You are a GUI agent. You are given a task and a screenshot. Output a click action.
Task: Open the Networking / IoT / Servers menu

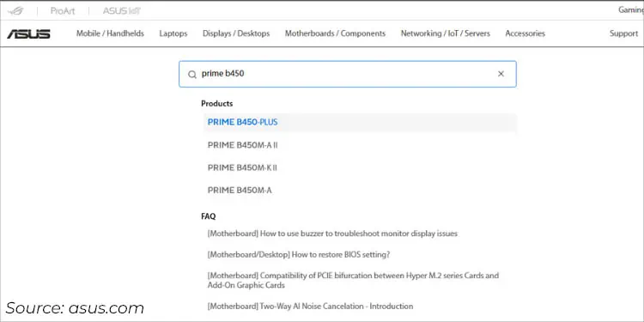coord(445,33)
